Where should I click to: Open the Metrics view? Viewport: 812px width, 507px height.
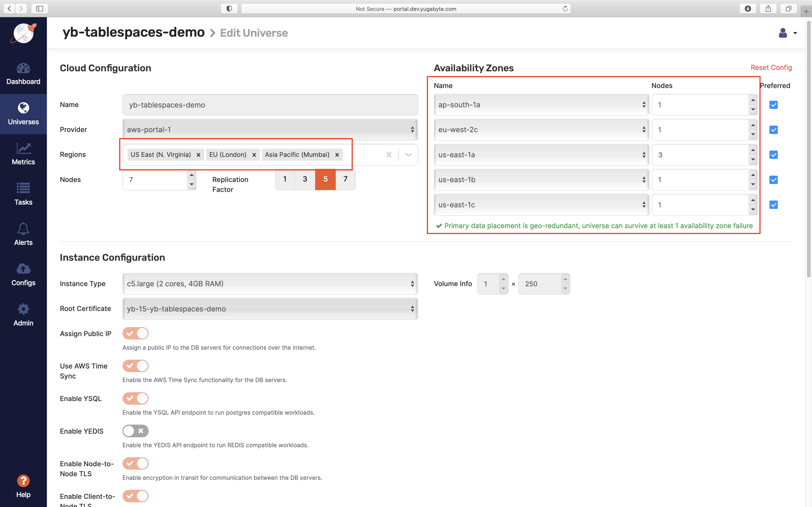[23, 154]
